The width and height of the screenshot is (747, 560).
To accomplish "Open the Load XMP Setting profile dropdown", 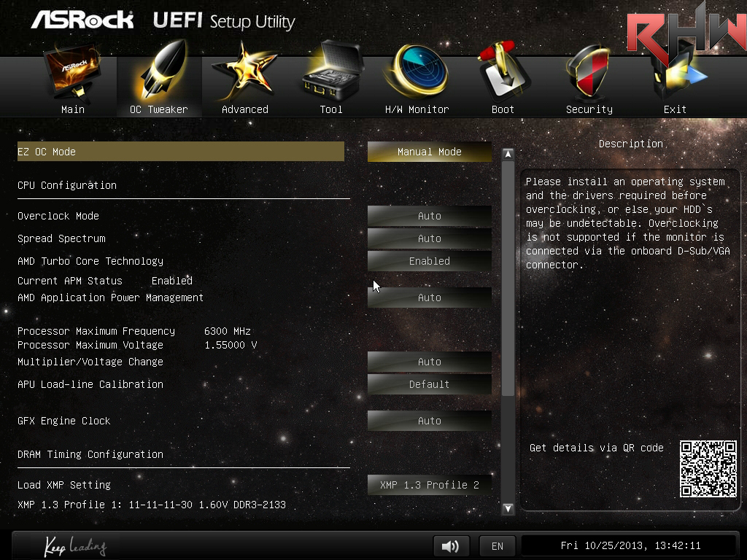I will click(x=429, y=485).
